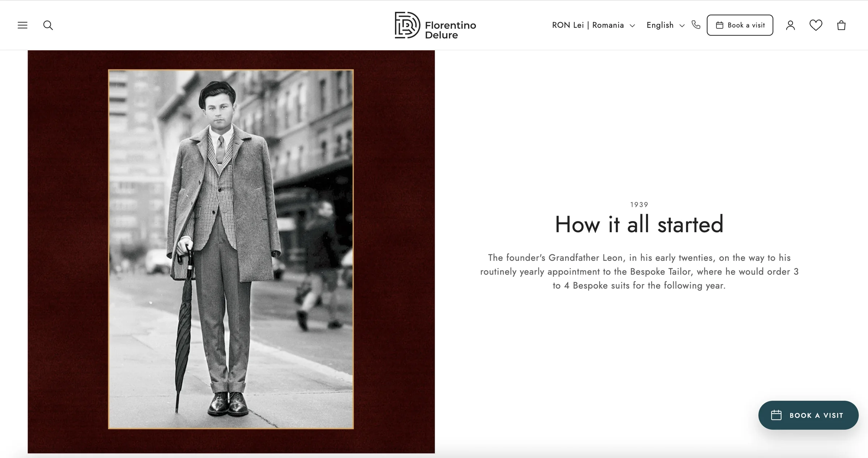
Task: Expand the RON Lei | Romania currency dropdown
Action: [593, 25]
